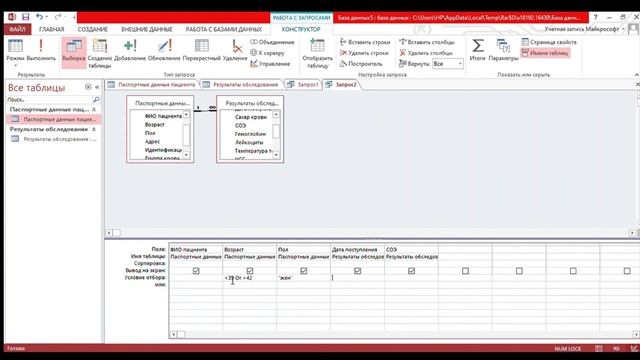
Task: Click in the Поиск search field
Action: click(x=49, y=99)
